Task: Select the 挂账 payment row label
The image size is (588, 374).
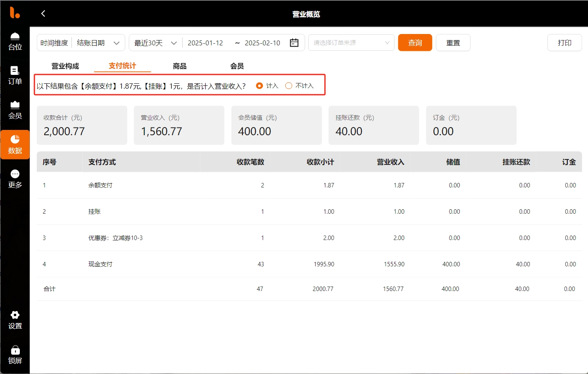Action: (94, 212)
